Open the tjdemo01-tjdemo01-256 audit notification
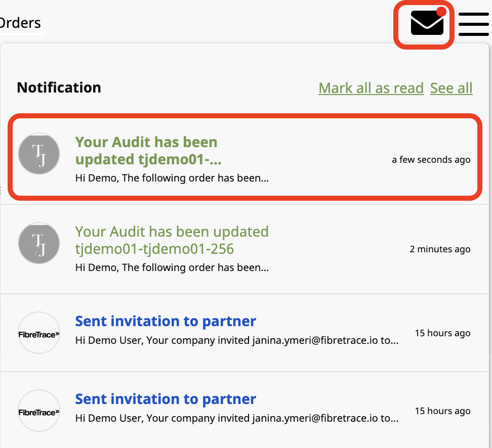492x448 pixels. pyautogui.click(x=172, y=240)
